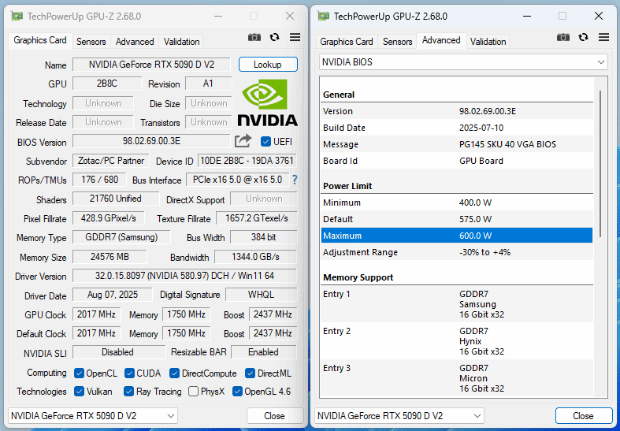Image resolution: width=620 pixels, height=431 pixels.
Task: Select the Maximum power limit row
Action: (x=457, y=236)
